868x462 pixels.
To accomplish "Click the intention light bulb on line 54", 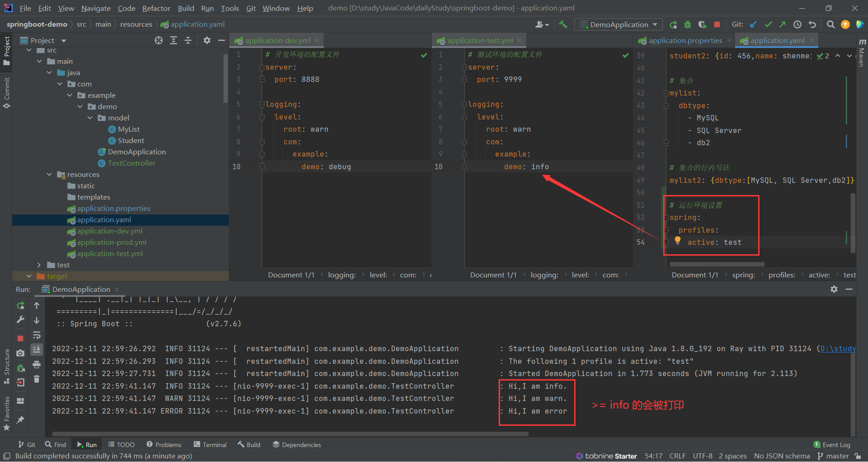I will [678, 240].
